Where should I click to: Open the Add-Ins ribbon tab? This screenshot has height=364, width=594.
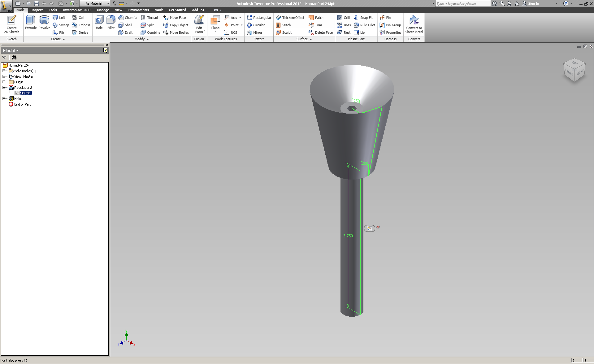pos(198,10)
